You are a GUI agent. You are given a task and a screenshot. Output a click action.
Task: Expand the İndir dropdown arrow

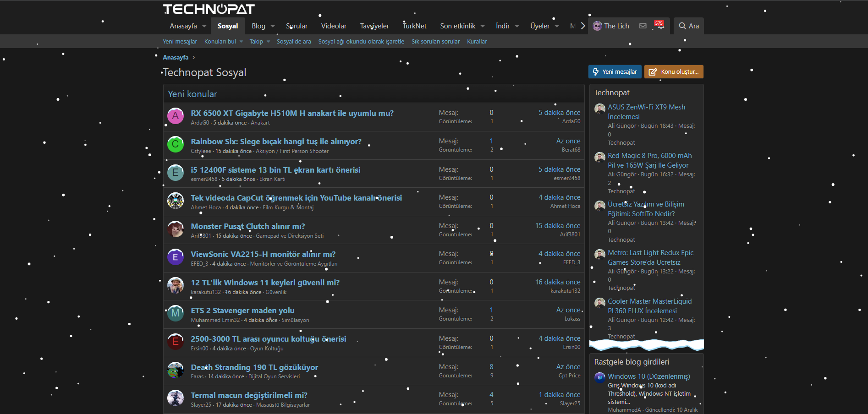517,26
